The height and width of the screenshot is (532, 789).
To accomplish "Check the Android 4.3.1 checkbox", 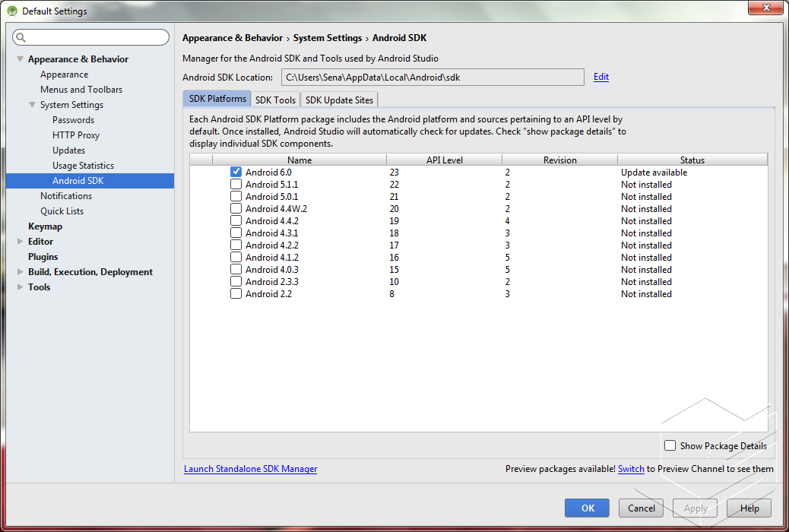I will 236,233.
